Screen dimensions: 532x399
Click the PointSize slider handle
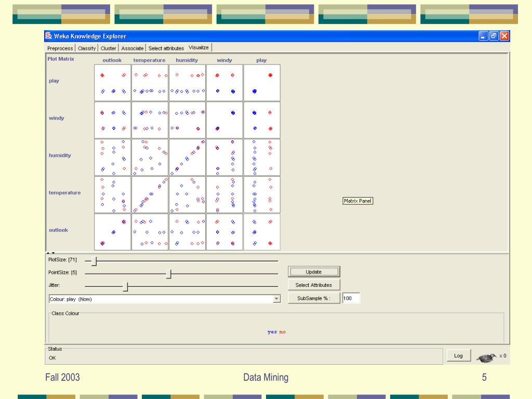click(x=169, y=274)
